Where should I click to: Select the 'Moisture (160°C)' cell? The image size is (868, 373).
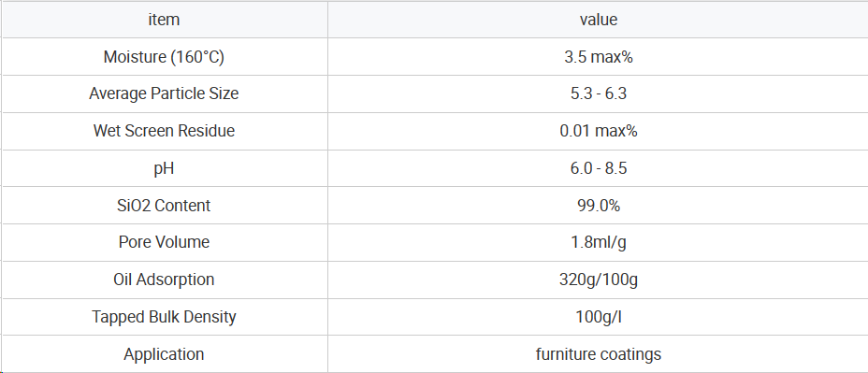click(164, 57)
